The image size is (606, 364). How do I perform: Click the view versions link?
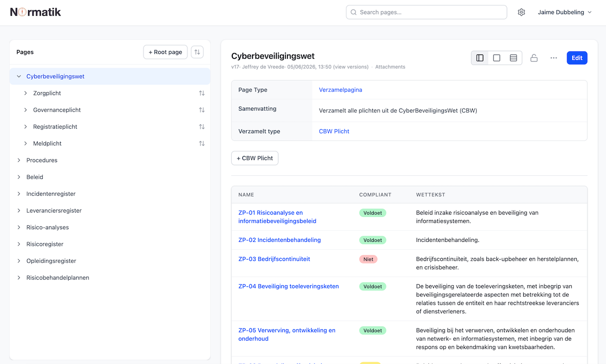click(x=351, y=67)
